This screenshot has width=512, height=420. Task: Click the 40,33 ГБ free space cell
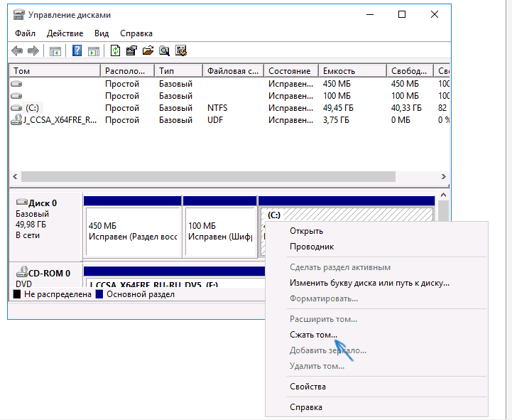(406, 108)
